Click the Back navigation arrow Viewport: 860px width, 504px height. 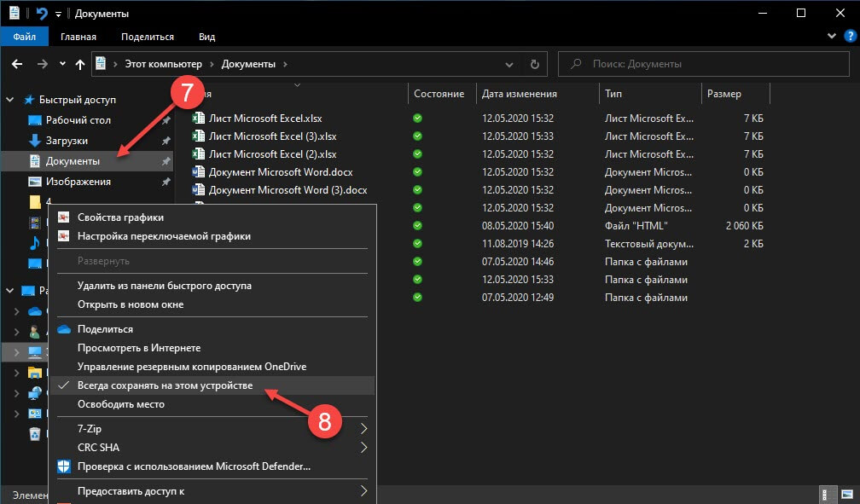(x=17, y=64)
